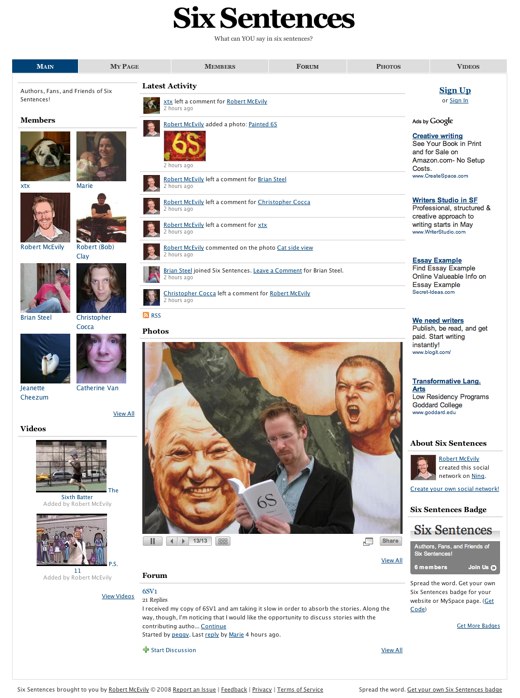Click green plus Start Discussion icon

click(x=146, y=650)
